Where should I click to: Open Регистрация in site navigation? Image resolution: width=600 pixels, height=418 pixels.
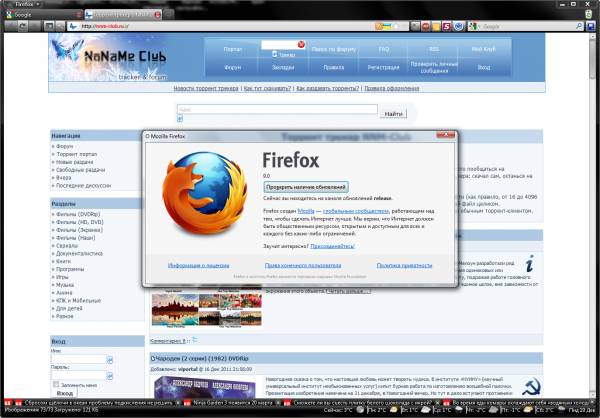click(383, 67)
